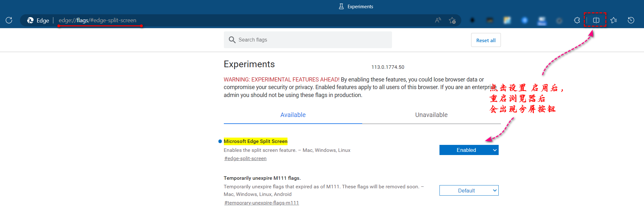Image resolution: width=644 pixels, height=214 pixels.
Task: Open the Read aloud icon in address bar
Action: (438, 20)
